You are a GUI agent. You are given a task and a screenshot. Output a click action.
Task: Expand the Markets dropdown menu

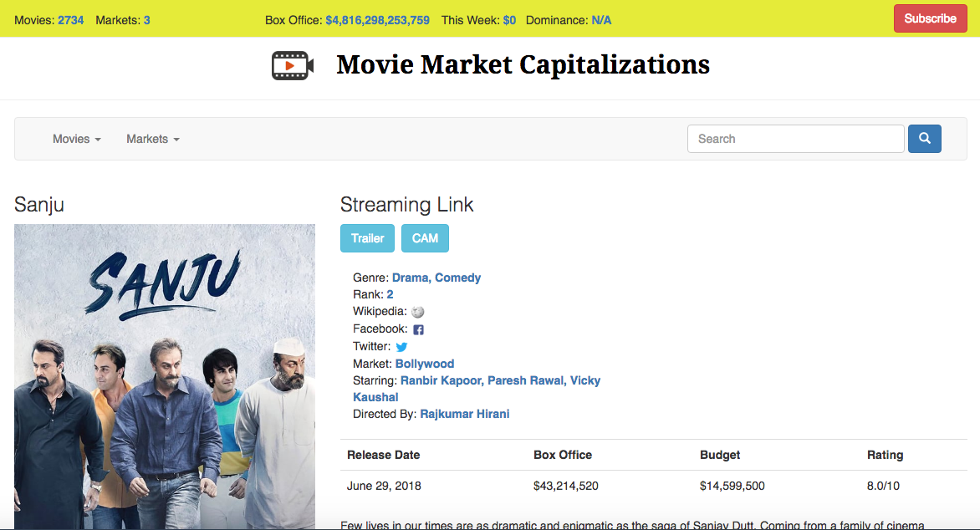click(151, 139)
